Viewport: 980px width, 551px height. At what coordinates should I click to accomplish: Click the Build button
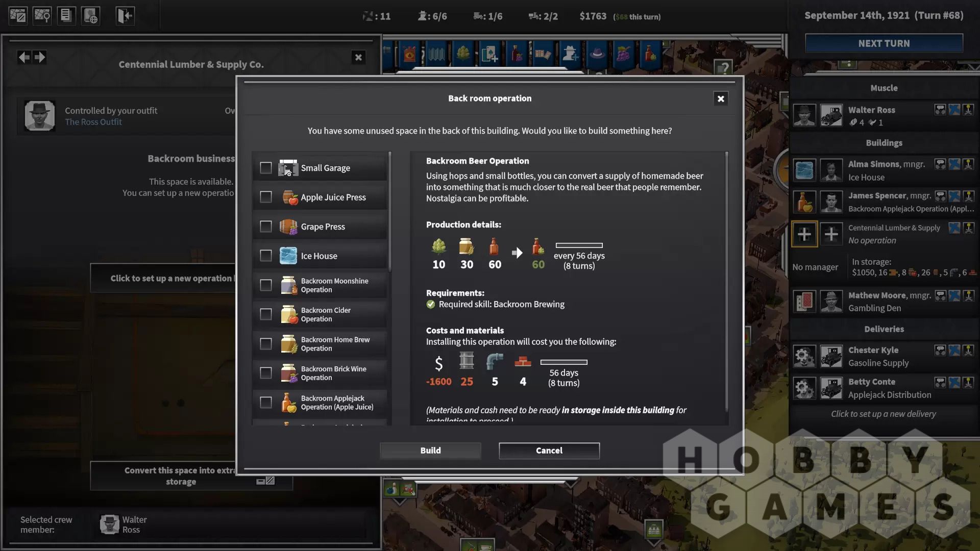[x=430, y=450]
